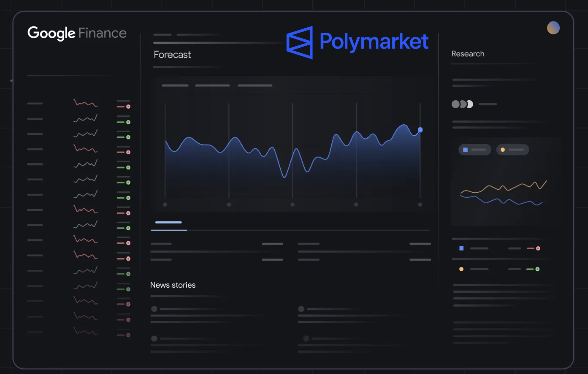Screen dimensions: 588x374
Task: Click the profile avatar in the top corner
Action: coord(553,28)
